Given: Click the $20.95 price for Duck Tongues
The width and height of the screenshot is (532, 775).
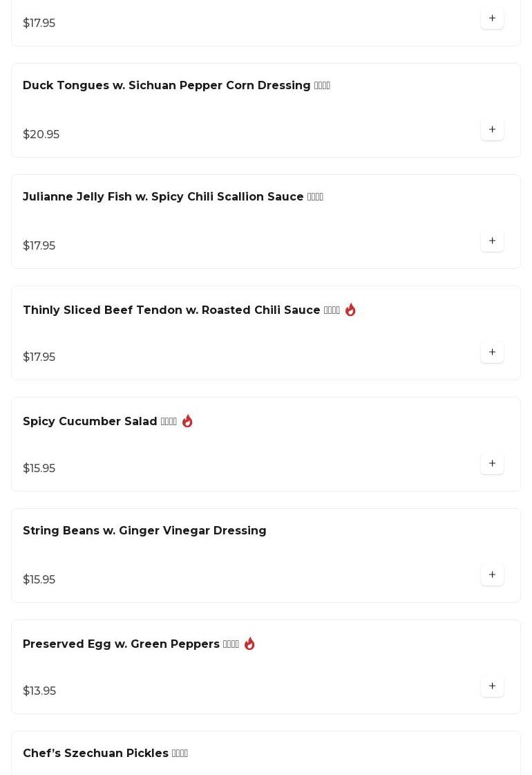Looking at the screenshot, I should [x=41, y=135].
